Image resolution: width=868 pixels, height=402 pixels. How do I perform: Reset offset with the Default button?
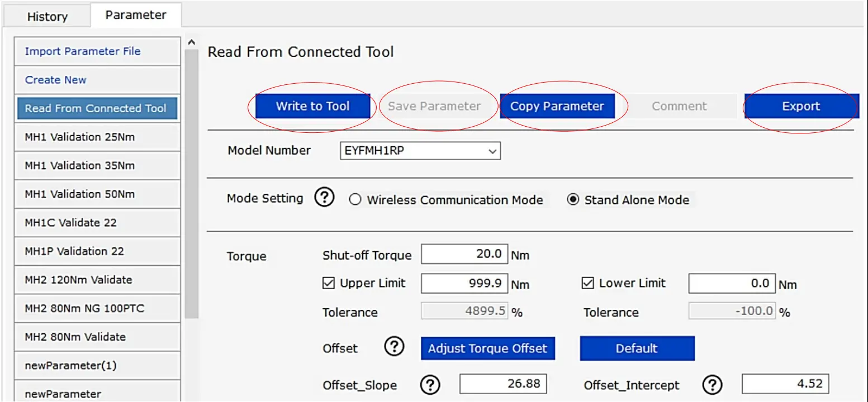[x=637, y=348]
